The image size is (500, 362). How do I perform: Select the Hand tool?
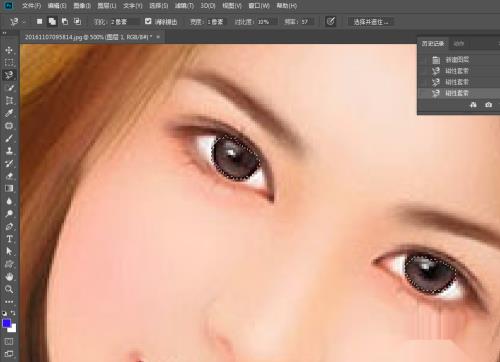click(x=9, y=276)
